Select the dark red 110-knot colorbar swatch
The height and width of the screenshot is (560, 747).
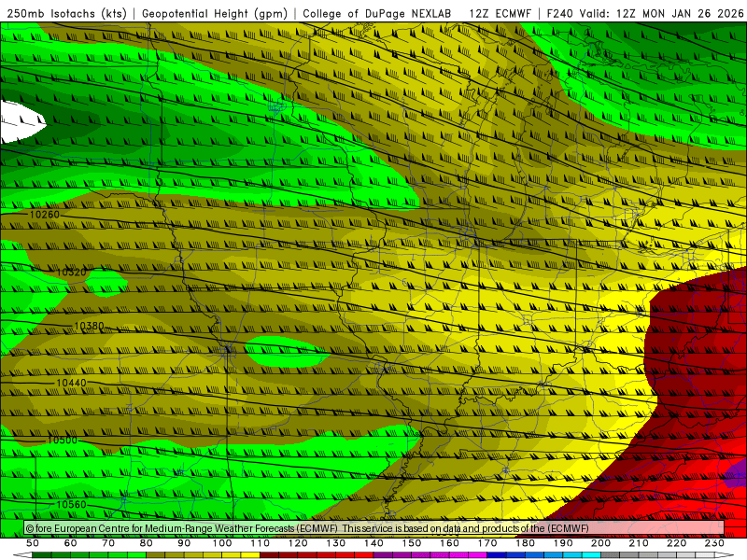270,555
